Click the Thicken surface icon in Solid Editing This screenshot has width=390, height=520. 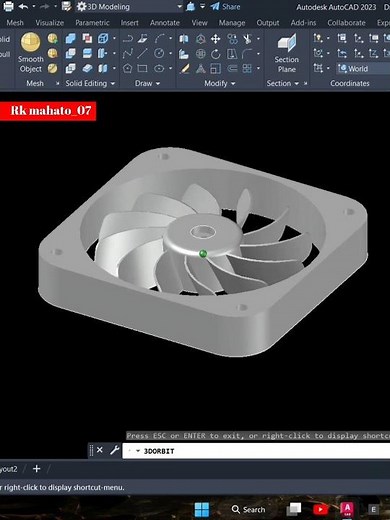coord(87,68)
